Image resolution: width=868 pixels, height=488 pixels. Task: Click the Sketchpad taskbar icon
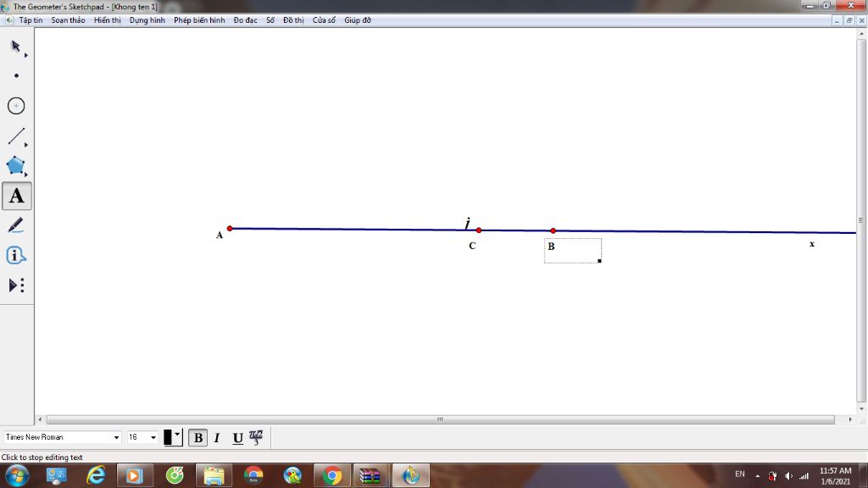(411, 475)
